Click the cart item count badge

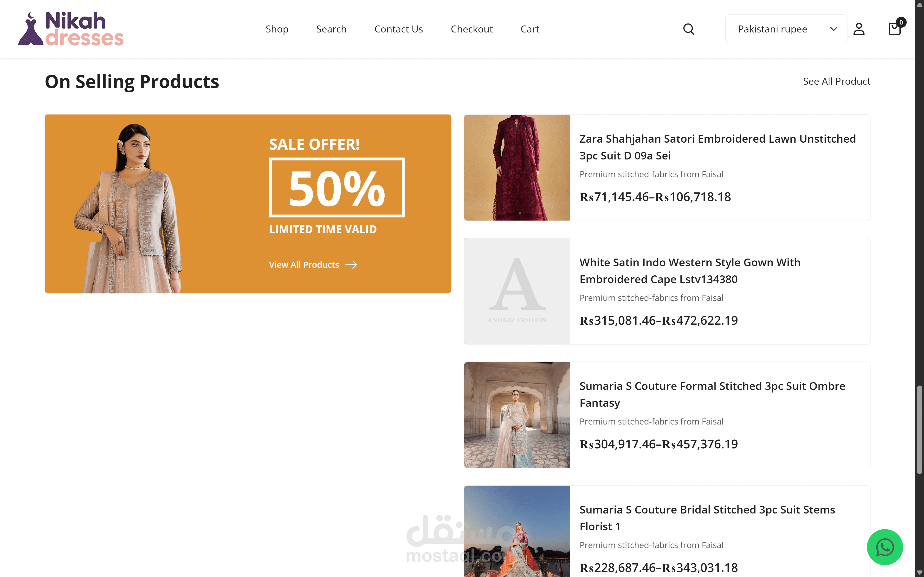click(901, 22)
